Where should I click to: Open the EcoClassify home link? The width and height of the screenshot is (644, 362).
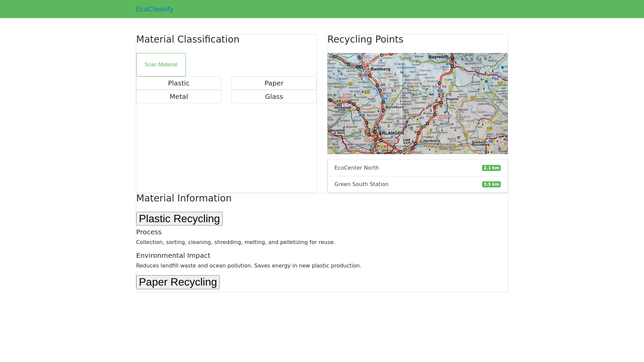coord(155,9)
